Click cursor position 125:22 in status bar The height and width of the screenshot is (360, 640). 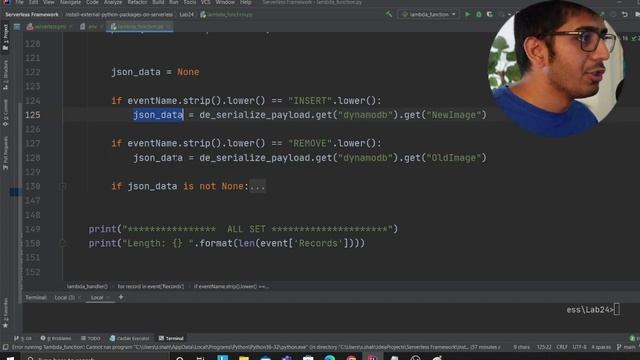coord(544,347)
